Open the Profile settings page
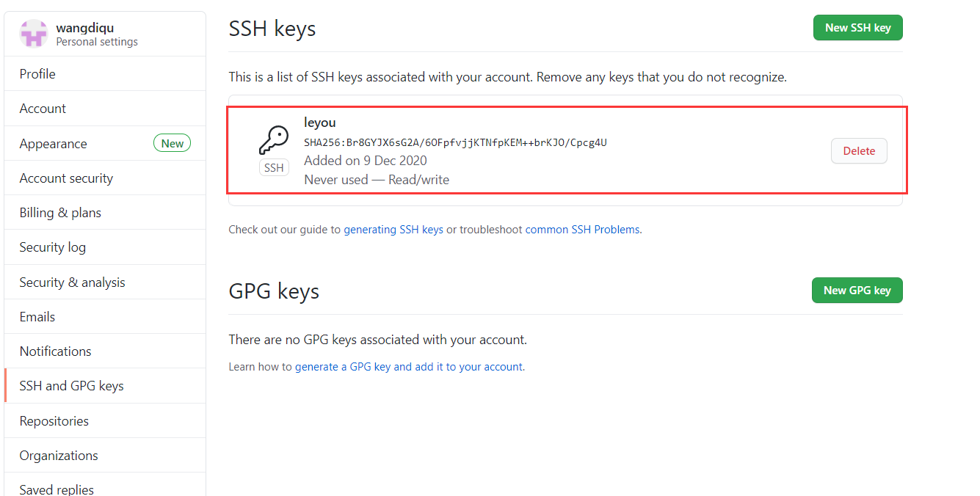This screenshot has width=980, height=496. (x=37, y=74)
